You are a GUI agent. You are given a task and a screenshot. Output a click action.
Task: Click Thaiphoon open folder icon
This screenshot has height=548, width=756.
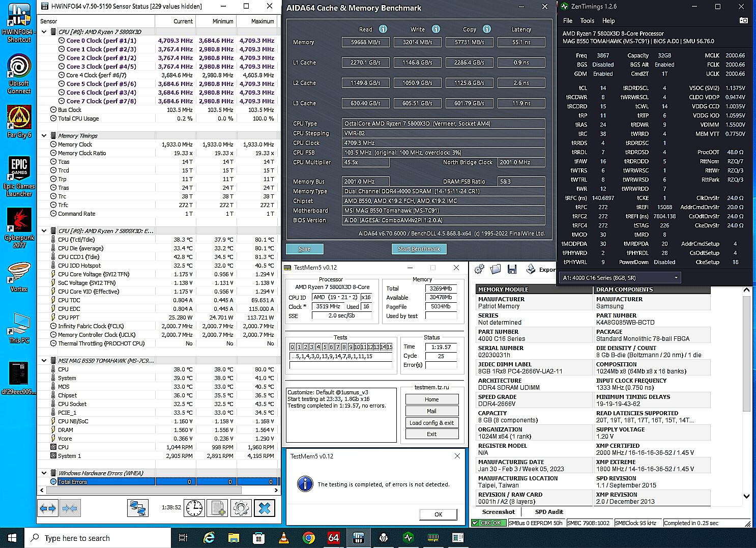tap(496, 269)
